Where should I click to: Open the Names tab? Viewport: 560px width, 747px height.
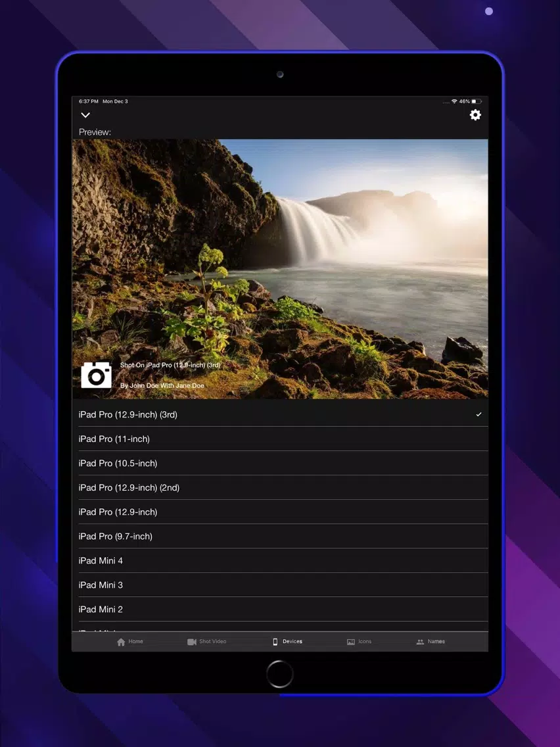click(431, 642)
